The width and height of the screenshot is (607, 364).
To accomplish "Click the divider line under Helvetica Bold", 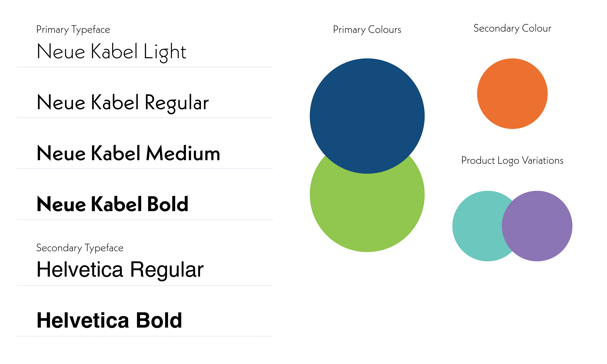I will [x=145, y=336].
